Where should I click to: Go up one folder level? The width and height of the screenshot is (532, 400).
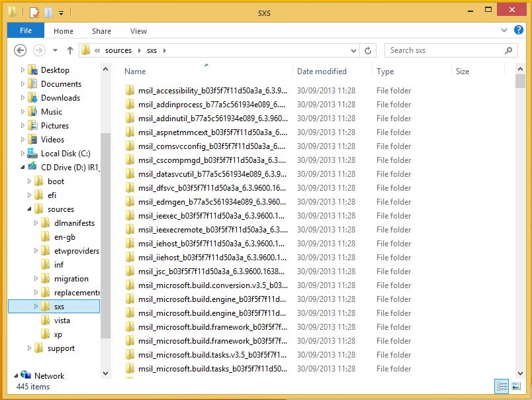[x=70, y=50]
